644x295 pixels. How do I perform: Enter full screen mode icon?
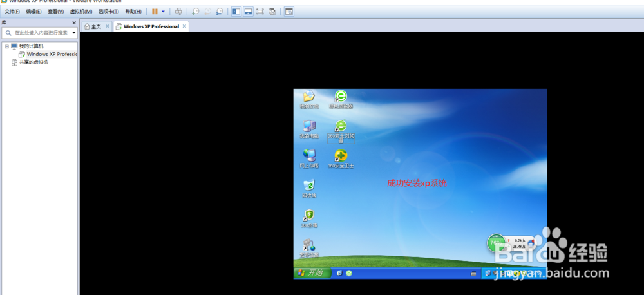(x=260, y=12)
